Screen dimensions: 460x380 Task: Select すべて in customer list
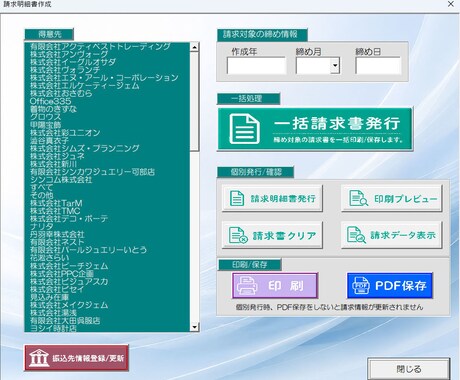[107, 187]
